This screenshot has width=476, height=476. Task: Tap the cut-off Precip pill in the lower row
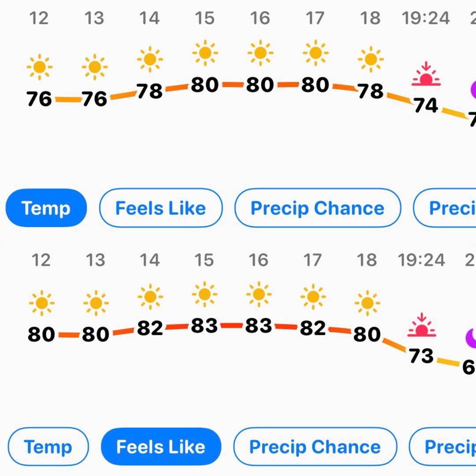(x=443, y=446)
